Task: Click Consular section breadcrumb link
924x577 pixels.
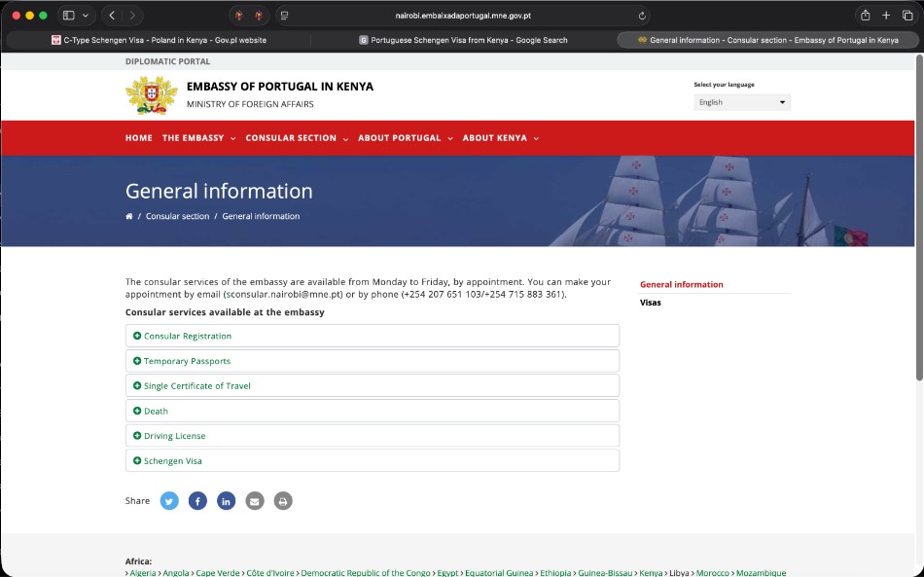Action: click(177, 216)
